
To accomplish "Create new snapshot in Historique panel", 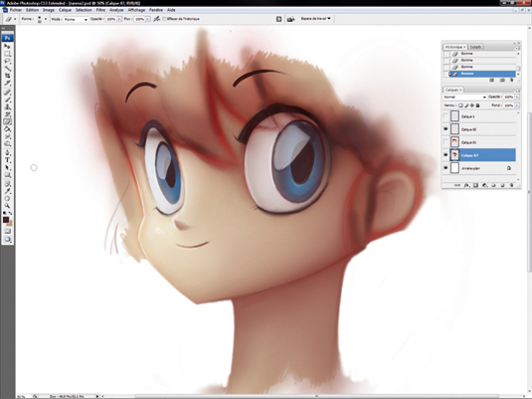I will 502,80.
